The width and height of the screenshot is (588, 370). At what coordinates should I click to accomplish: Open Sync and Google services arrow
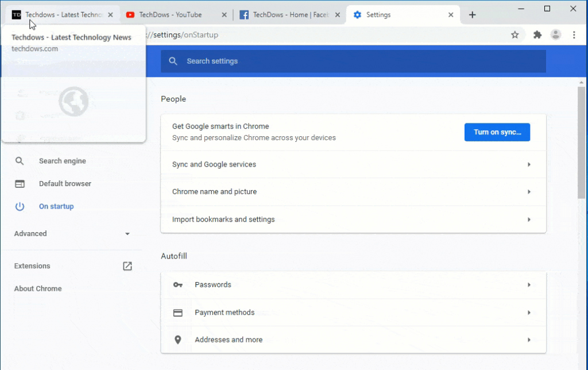529,165
